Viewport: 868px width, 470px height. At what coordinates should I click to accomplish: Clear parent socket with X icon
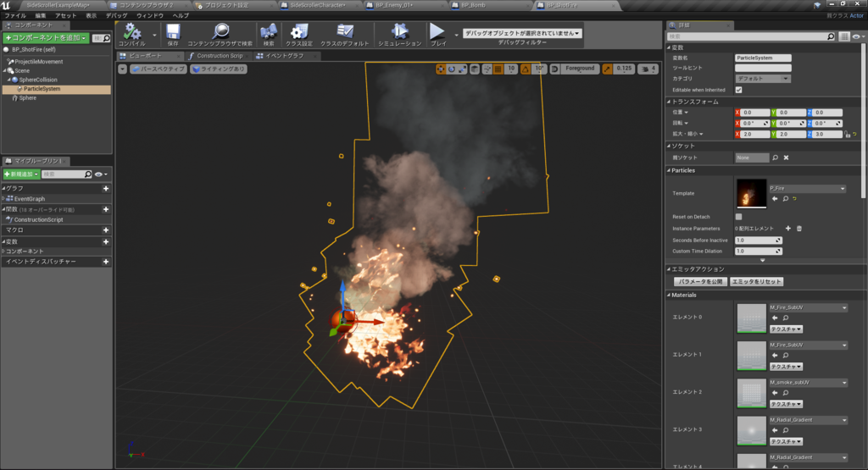click(x=786, y=158)
